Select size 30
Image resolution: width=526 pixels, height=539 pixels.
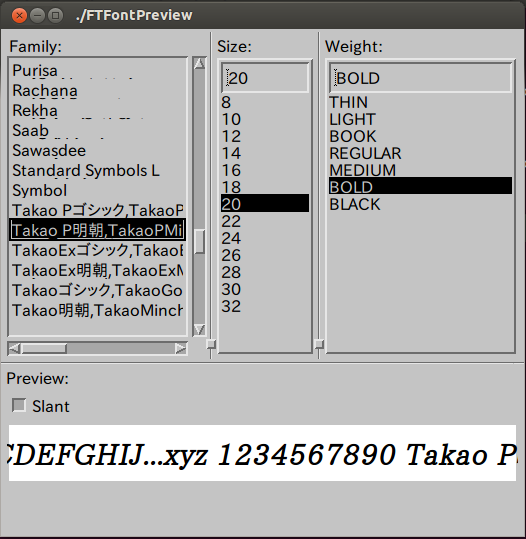(265, 289)
